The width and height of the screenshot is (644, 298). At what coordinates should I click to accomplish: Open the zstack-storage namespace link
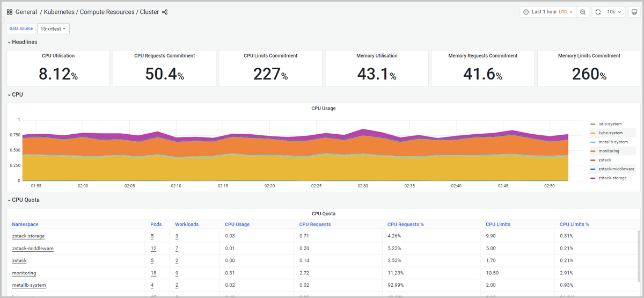(28, 236)
